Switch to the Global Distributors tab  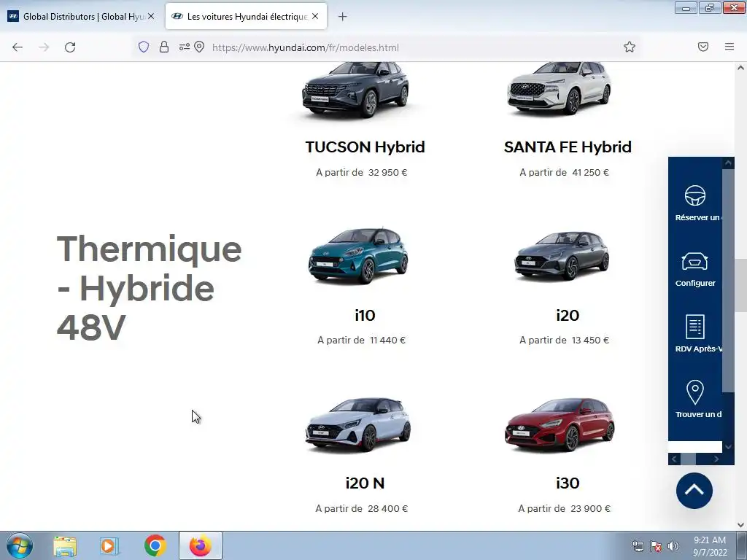(81, 16)
